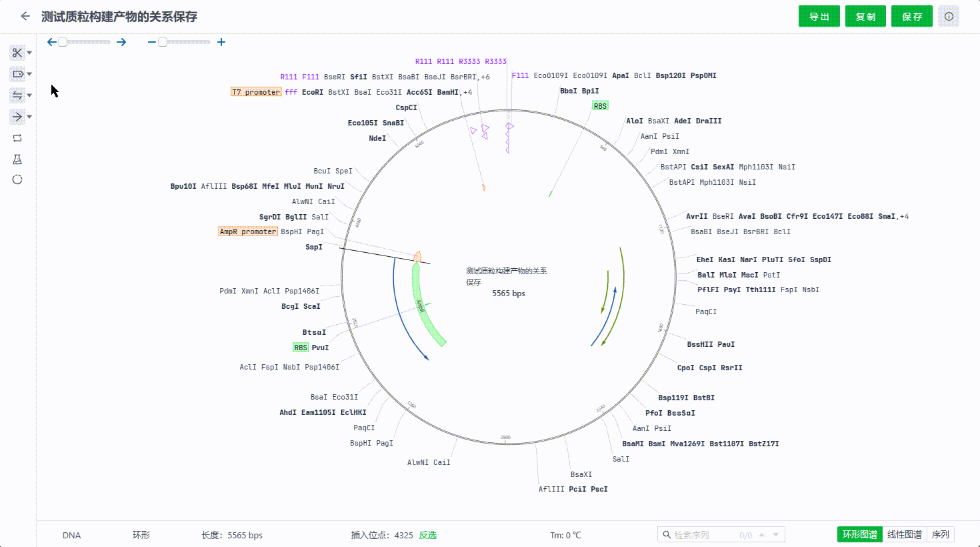Viewport: 980px width, 547px height.
Task: Click the plus zoom-in icon
Action: (221, 42)
